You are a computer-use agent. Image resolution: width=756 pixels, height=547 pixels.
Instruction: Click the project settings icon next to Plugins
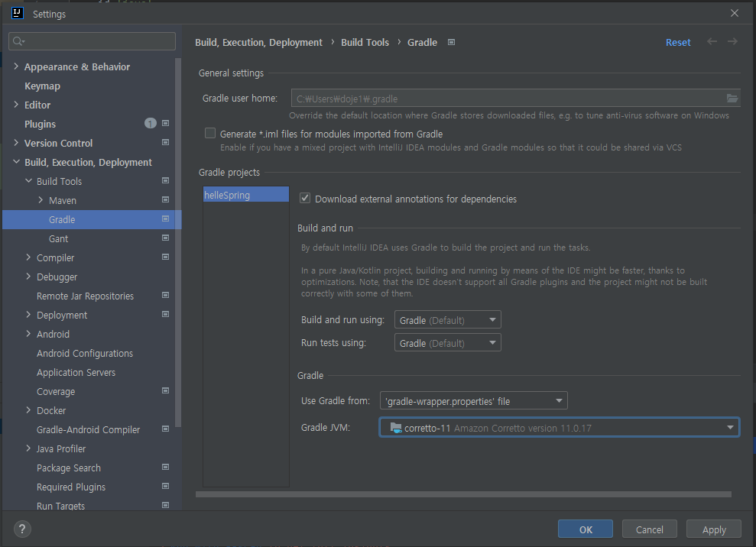(x=165, y=123)
